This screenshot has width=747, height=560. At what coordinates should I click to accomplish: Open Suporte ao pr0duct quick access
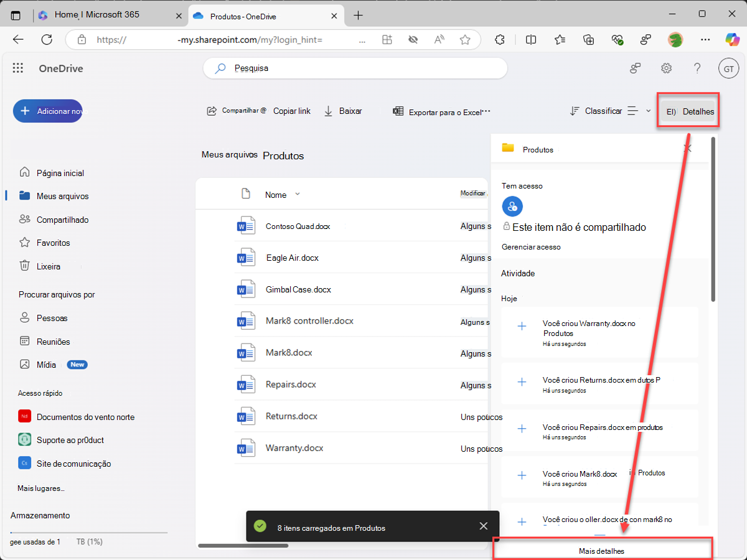click(x=61, y=440)
